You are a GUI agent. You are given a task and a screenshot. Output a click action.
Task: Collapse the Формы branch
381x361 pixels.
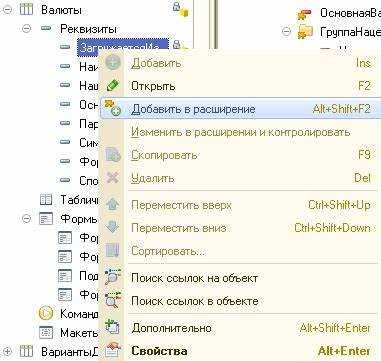point(26,219)
